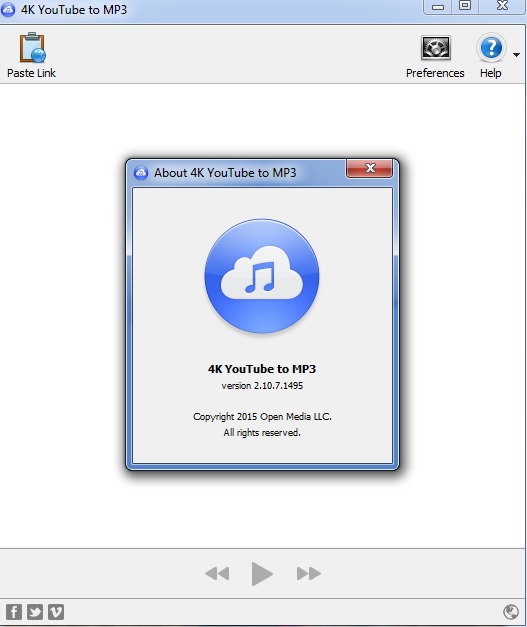
Task: Expand the Help dropdown arrow
Action: click(517, 55)
